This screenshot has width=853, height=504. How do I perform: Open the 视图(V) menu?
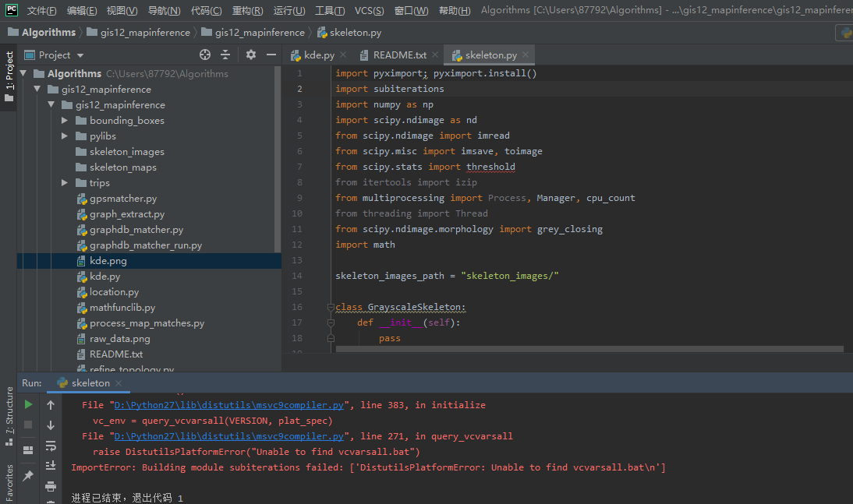[x=122, y=10]
